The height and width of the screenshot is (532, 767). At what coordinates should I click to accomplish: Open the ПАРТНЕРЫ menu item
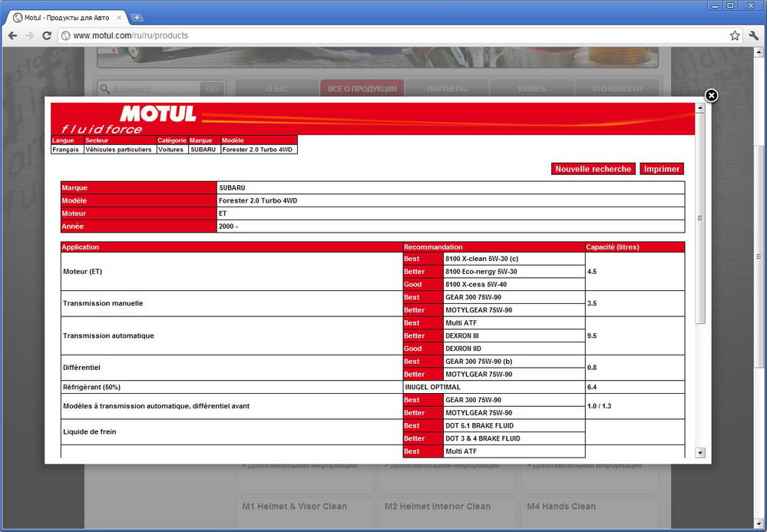[447, 89]
